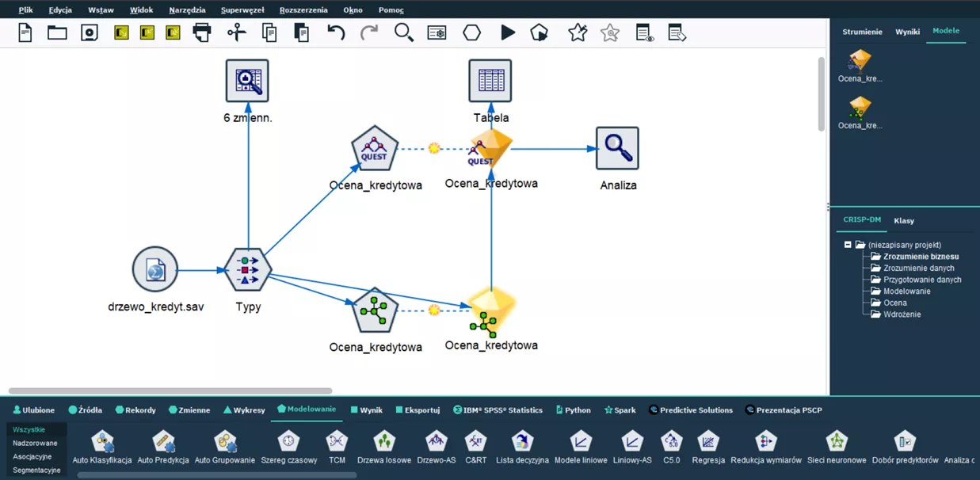Switch to the Wyniki tab
980x480 pixels.
click(907, 32)
